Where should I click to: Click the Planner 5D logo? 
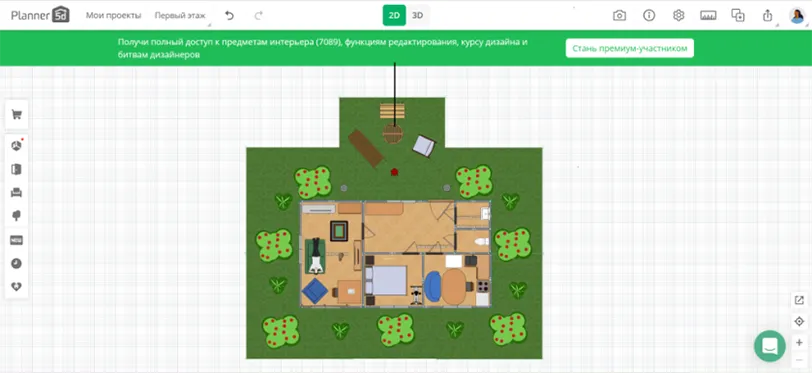[40, 15]
